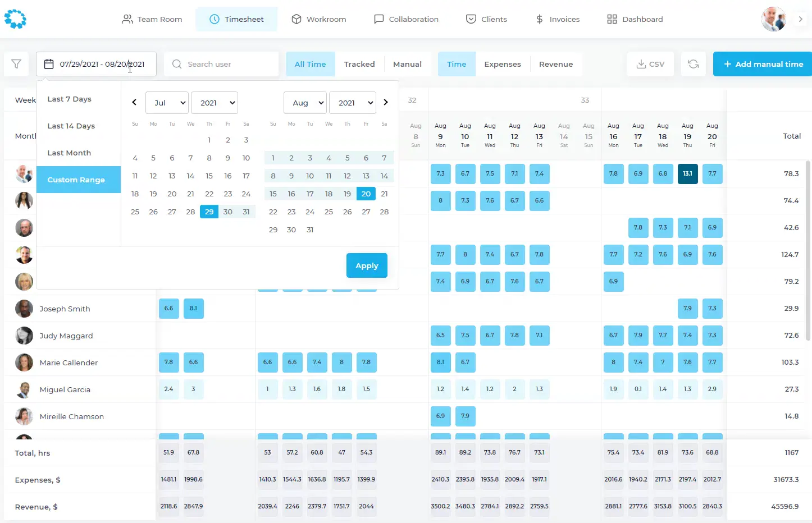Expand the right navigation chevron
Screen dimensions: 812x523
pyautogui.click(x=801, y=19)
